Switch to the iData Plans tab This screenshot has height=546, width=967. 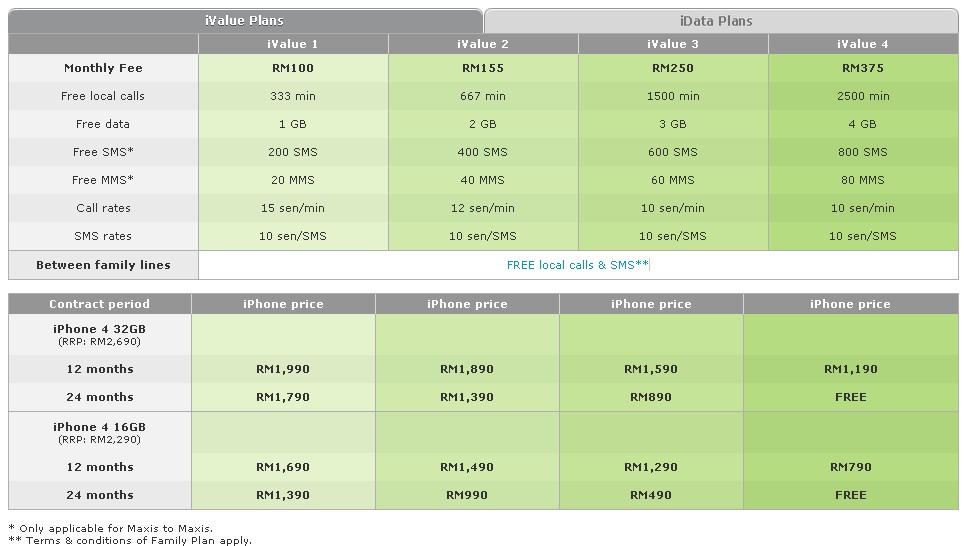(722, 21)
